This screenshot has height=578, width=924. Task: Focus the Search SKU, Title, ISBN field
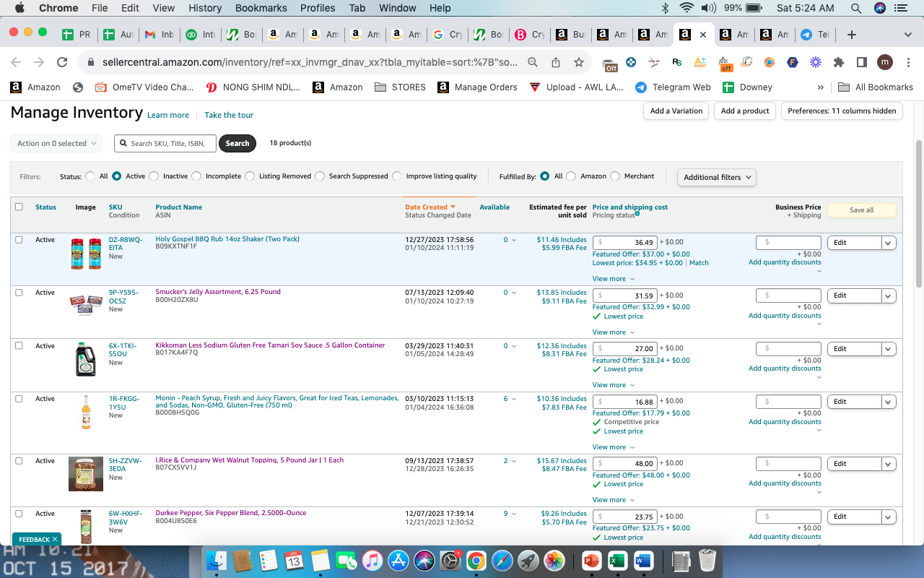click(x=165, y=143)
